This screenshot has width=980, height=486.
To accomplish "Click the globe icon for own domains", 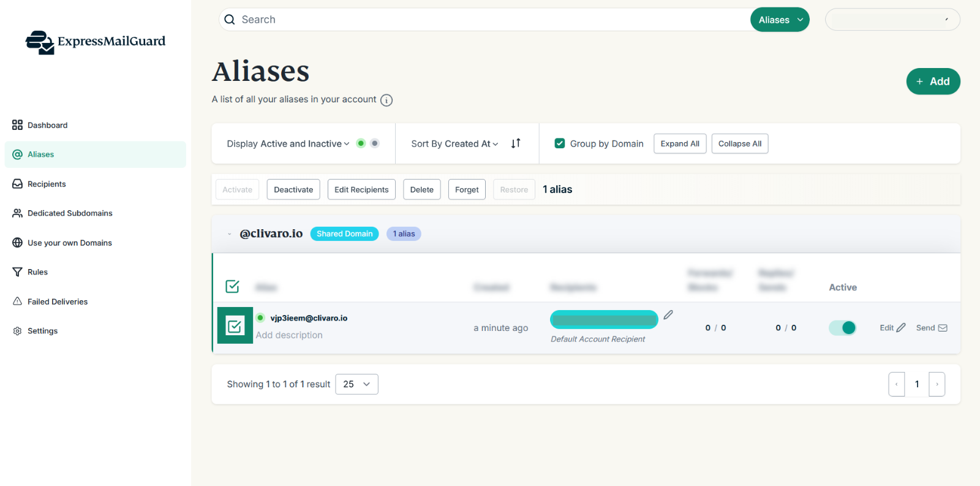I will [17, 243].
